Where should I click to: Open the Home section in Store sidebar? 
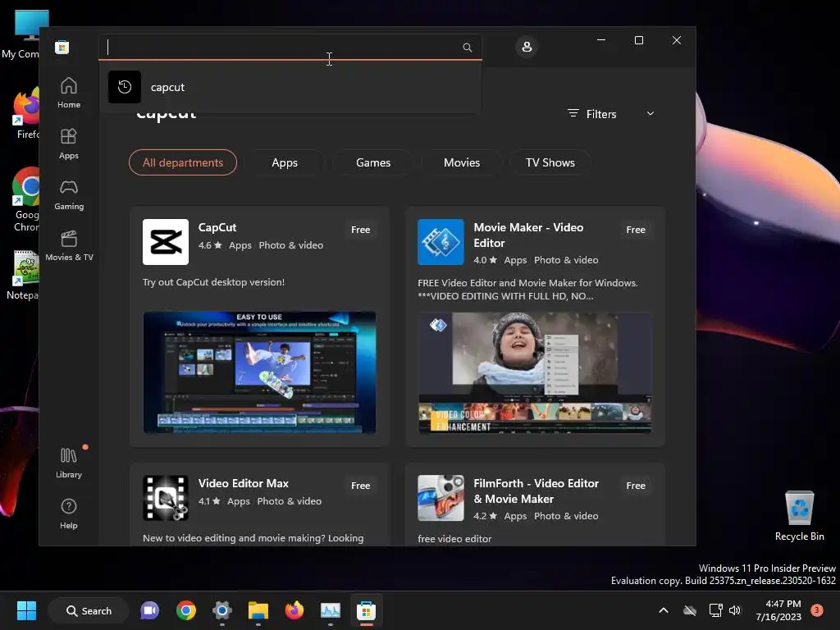(69, 93)
